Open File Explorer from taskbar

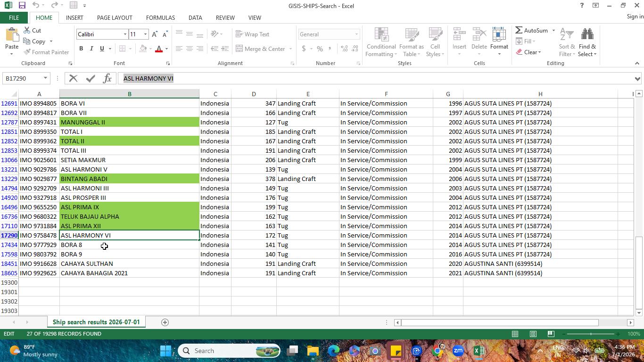(x=313, y=351)
